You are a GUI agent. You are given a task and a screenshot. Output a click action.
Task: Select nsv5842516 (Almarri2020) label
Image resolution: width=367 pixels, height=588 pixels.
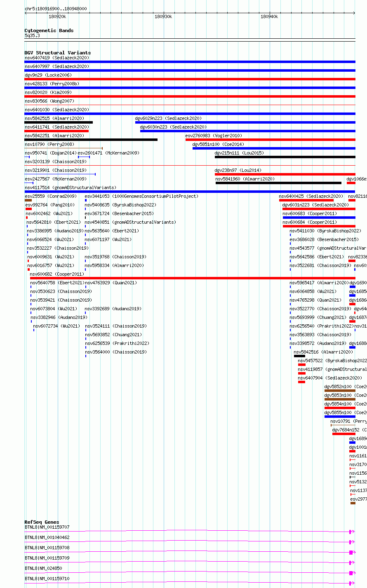[x=324, y=352]
